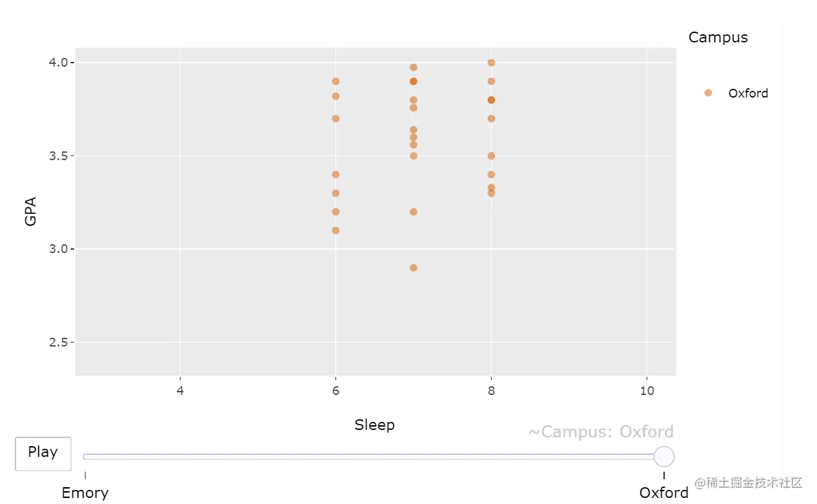Select the Emory step label under slider

point(85,493)
